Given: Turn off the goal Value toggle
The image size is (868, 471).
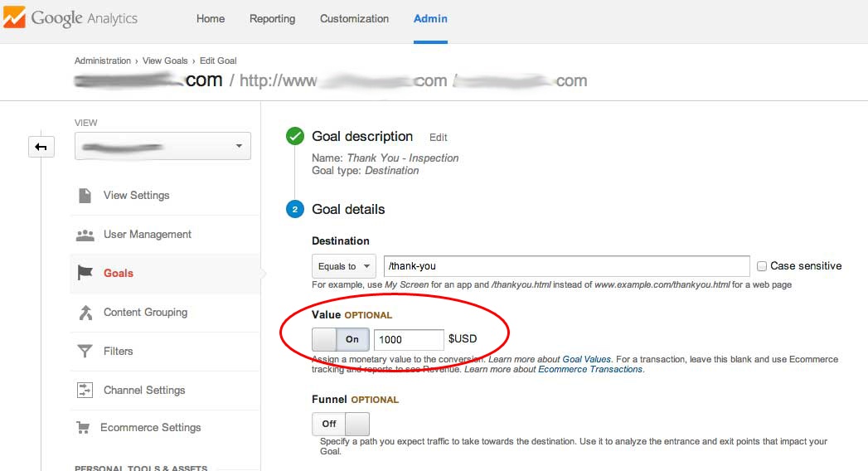Looking at the screenshot, I should click(341, 339).
